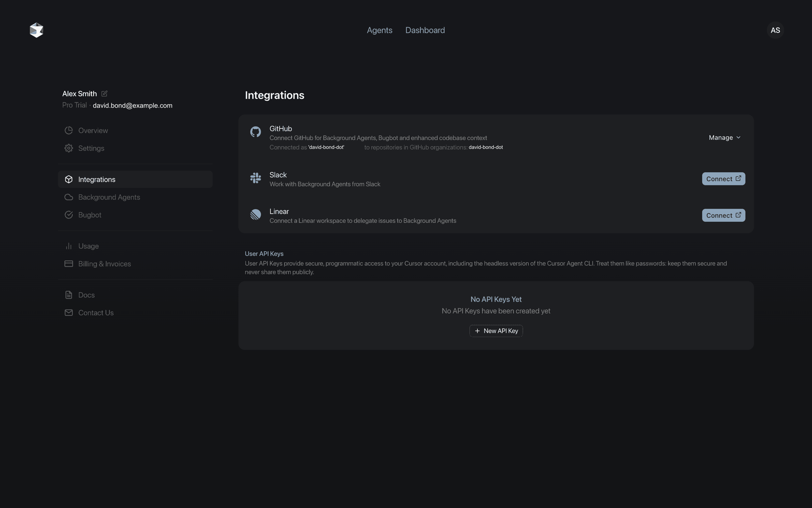
Task: Open the AS account avatar
Action: point(775,30)
